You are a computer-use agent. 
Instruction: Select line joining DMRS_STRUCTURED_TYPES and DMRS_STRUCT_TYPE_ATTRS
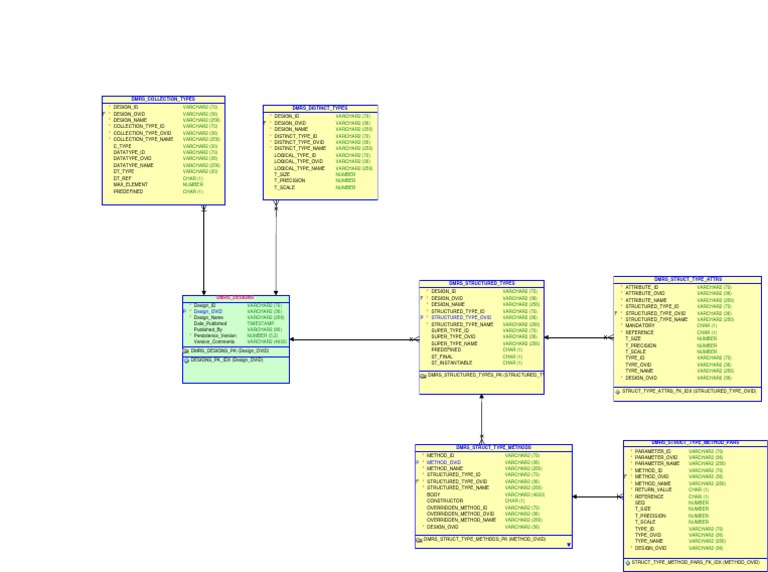579,337
